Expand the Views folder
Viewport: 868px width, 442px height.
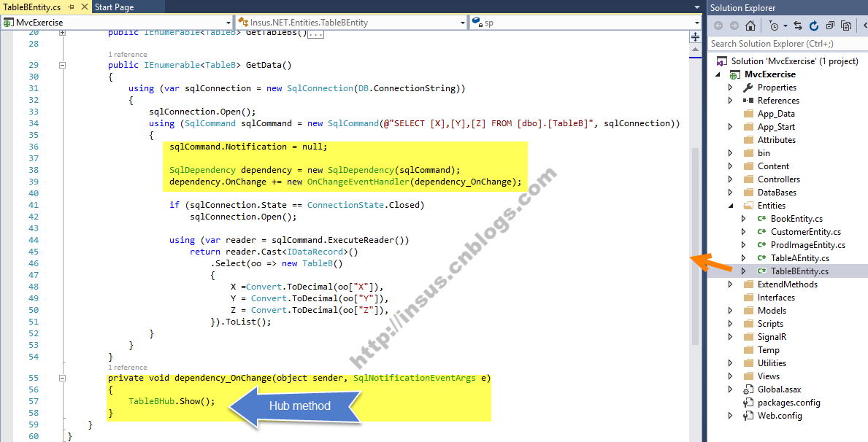click(x=731, y=376)
